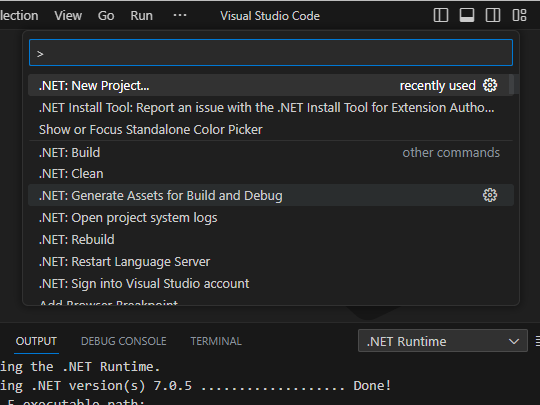Switch to the OUTPUT tab
Viewport: 540px width, 405px height.
coord(36,341)
